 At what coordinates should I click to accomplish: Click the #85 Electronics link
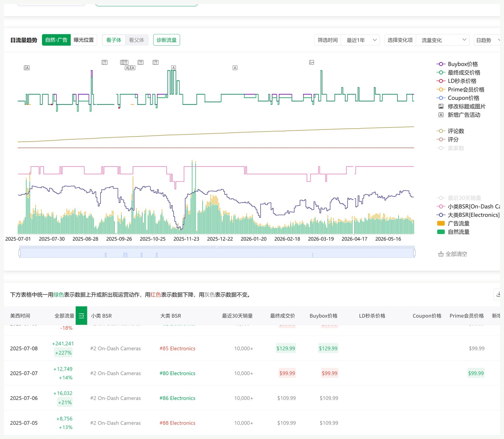click(177, 348)
